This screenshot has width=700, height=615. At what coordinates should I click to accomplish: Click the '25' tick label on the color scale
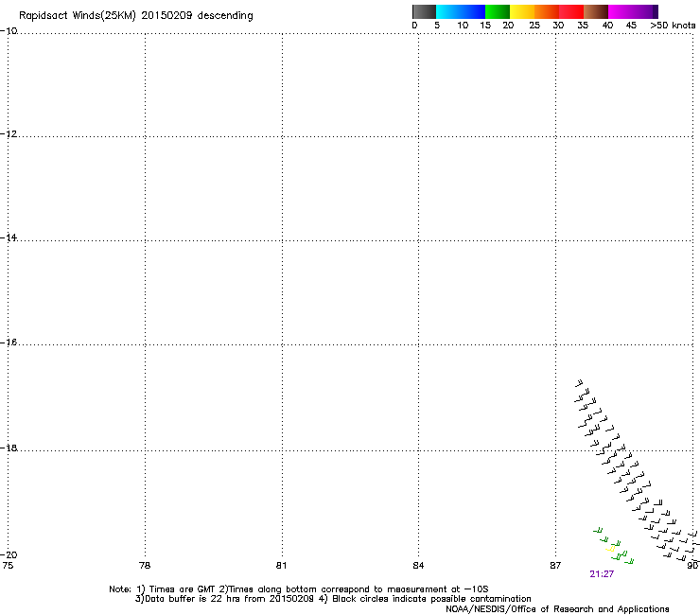pyautogui.click(x=534, y=26)
